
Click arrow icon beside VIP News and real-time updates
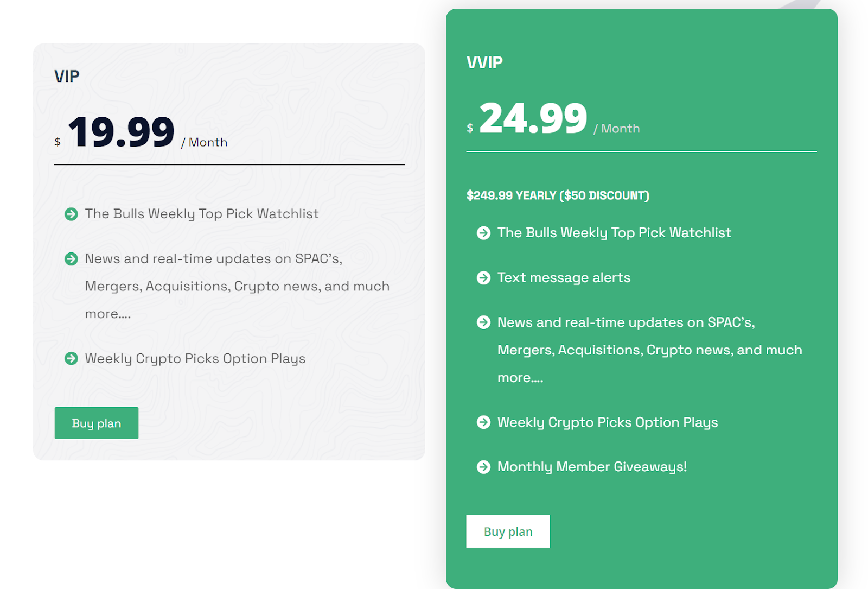pyautogui.click(x=71, y=259)
